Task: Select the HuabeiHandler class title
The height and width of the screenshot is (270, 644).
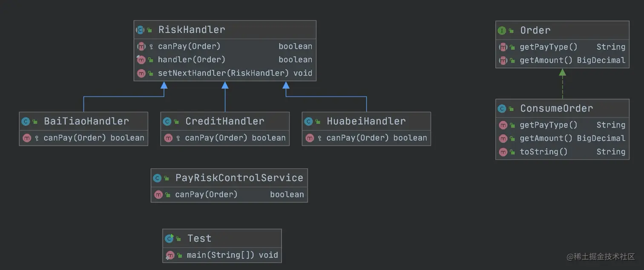Action: pos(366,121)
